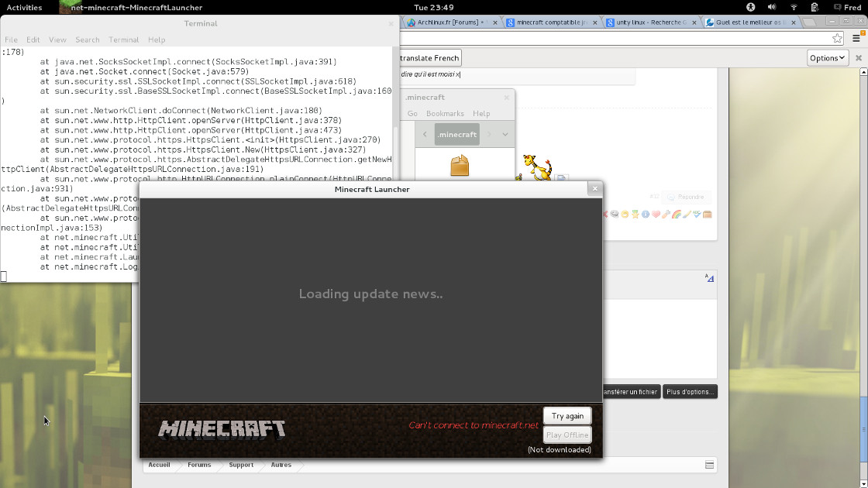Click the red X icon in the forum toolbar
The height and width of the screenshot is (488, 868).
pyautogui.click(x=605, y=215)
